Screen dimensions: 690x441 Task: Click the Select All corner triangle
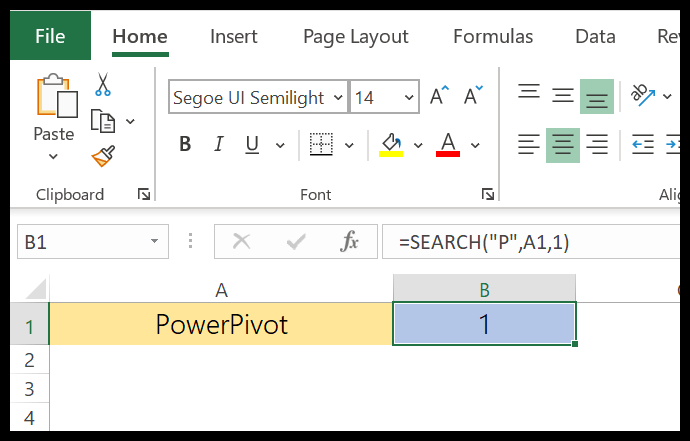click(35, 289)
